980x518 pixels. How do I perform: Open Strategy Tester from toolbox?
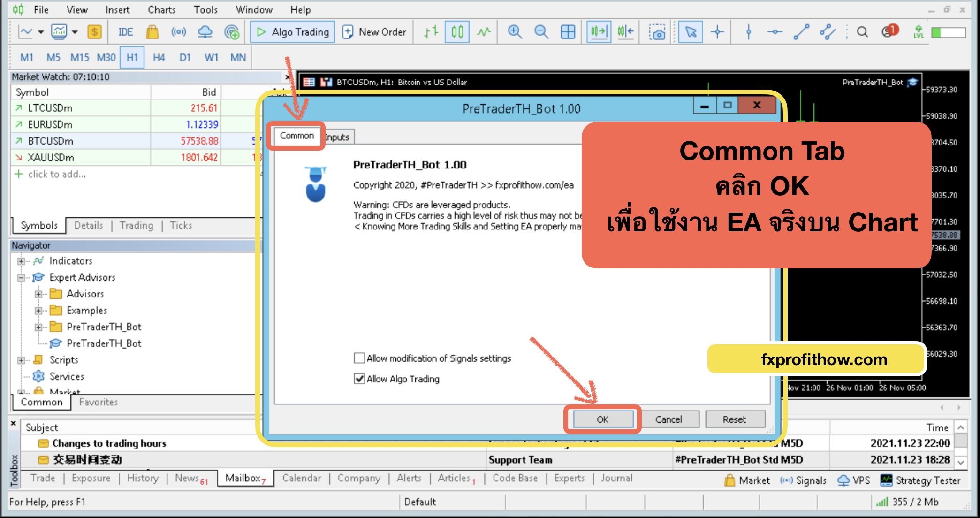click(x=921, y=480)
